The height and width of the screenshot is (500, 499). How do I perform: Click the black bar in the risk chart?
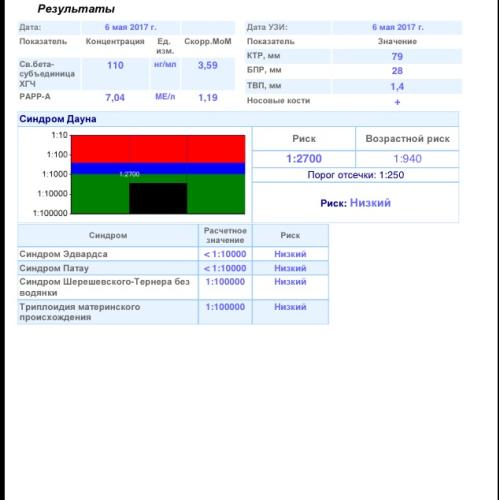tap(158, 198)
